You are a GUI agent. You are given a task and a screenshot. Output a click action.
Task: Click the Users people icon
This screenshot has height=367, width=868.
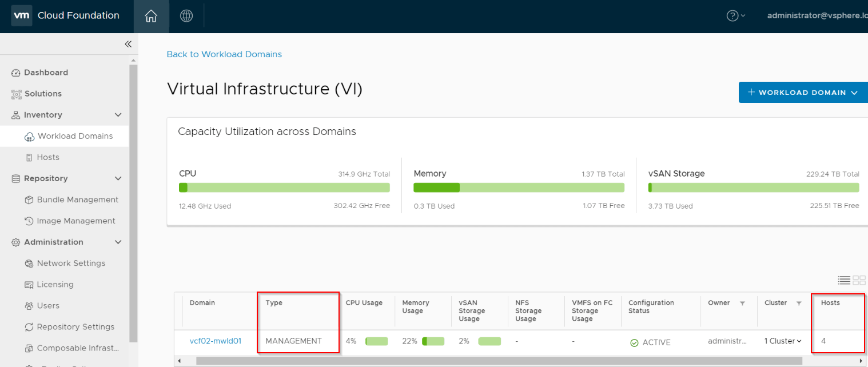pos(29,306)
